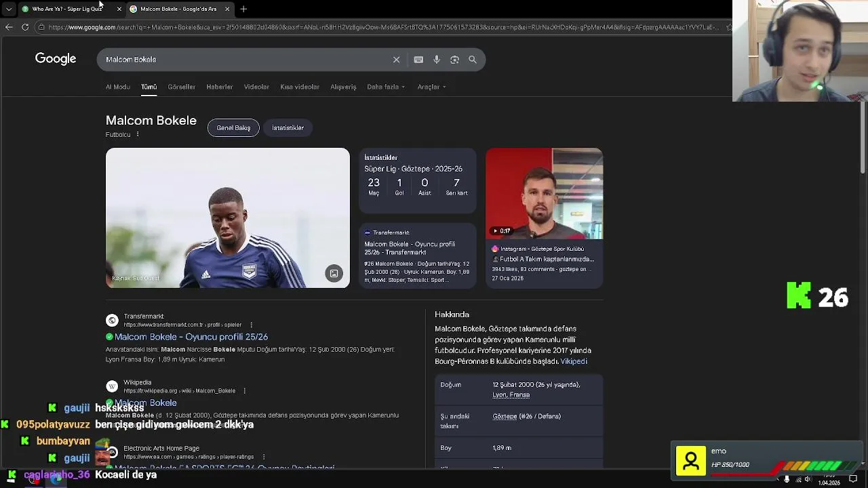The height and width of the screenshot is (488, 868).
Task: Click the browser address bar URL
Action: (x=383, y=27)
